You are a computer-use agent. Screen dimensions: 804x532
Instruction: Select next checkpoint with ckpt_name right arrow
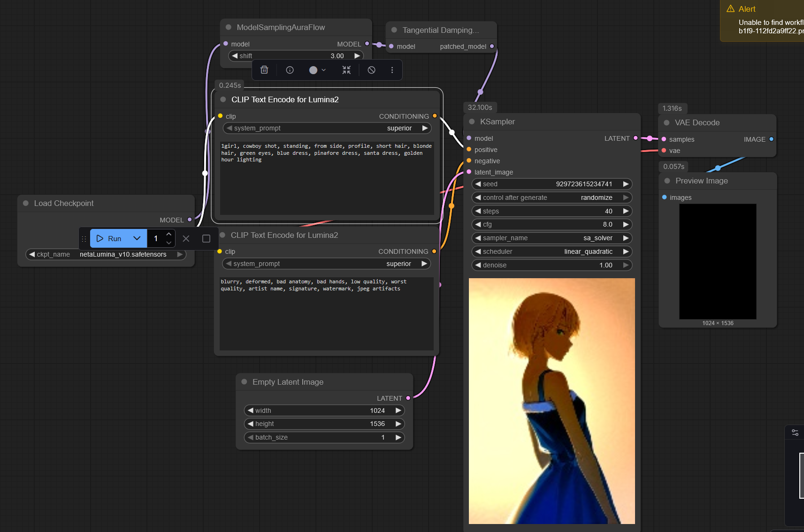[180, 254]
